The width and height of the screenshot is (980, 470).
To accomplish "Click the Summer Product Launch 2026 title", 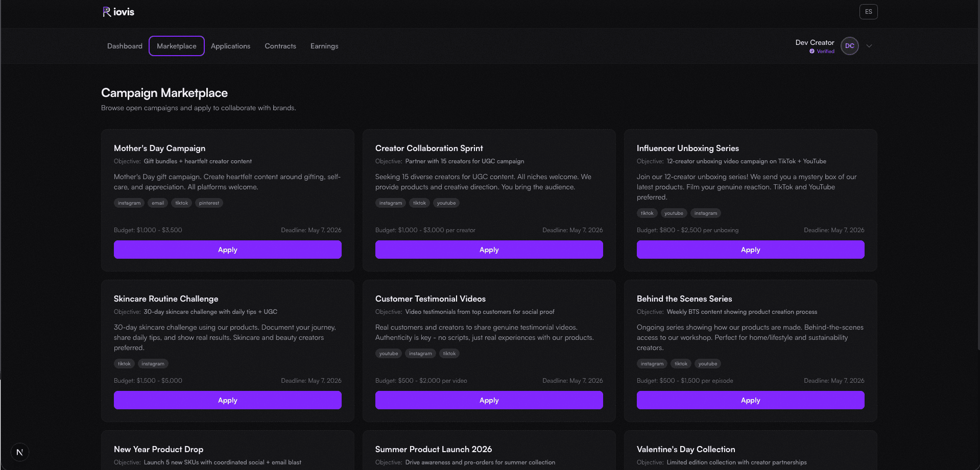I will [x=434, y=449].
